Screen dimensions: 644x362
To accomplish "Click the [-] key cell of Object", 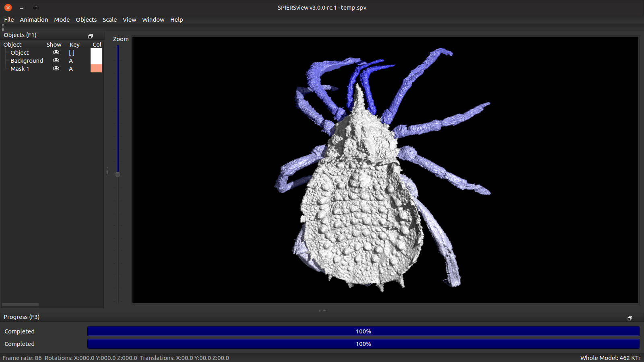I will tap(72, 53).
